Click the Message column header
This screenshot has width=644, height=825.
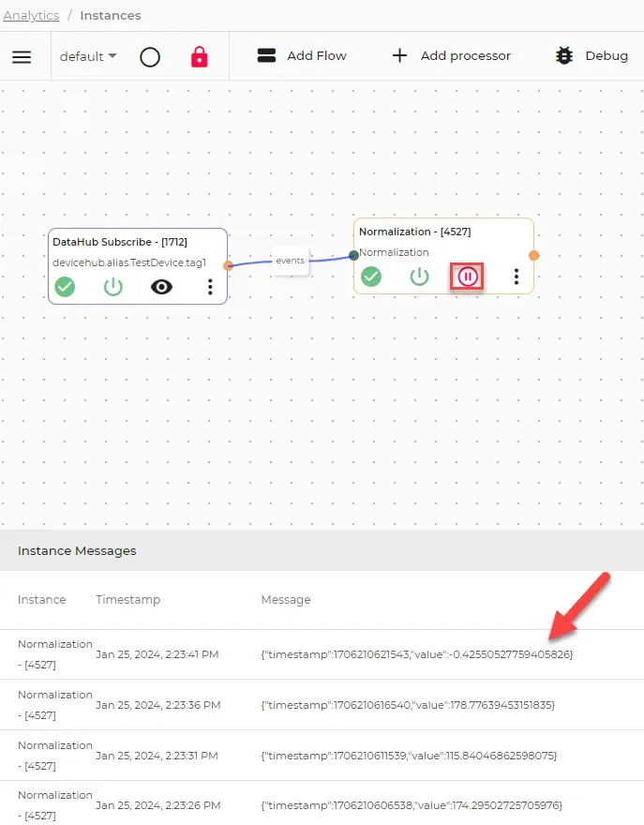point(286,600)
